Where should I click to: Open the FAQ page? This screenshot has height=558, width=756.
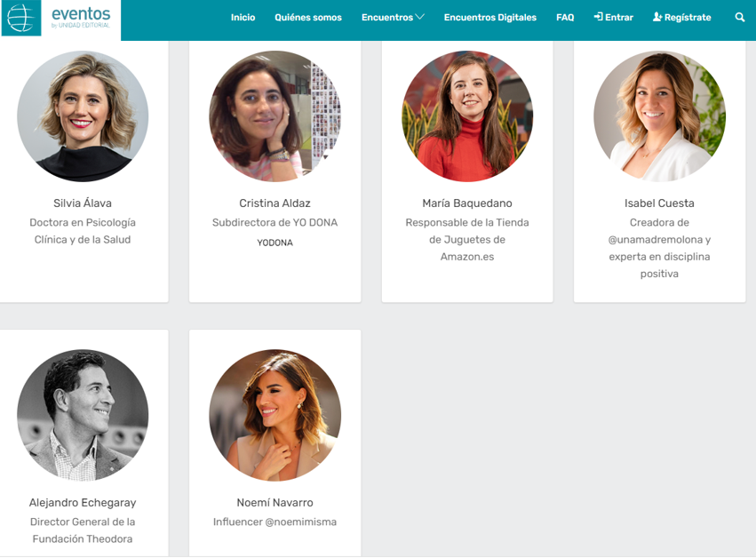pyautogui.click(x=565, y=18)
